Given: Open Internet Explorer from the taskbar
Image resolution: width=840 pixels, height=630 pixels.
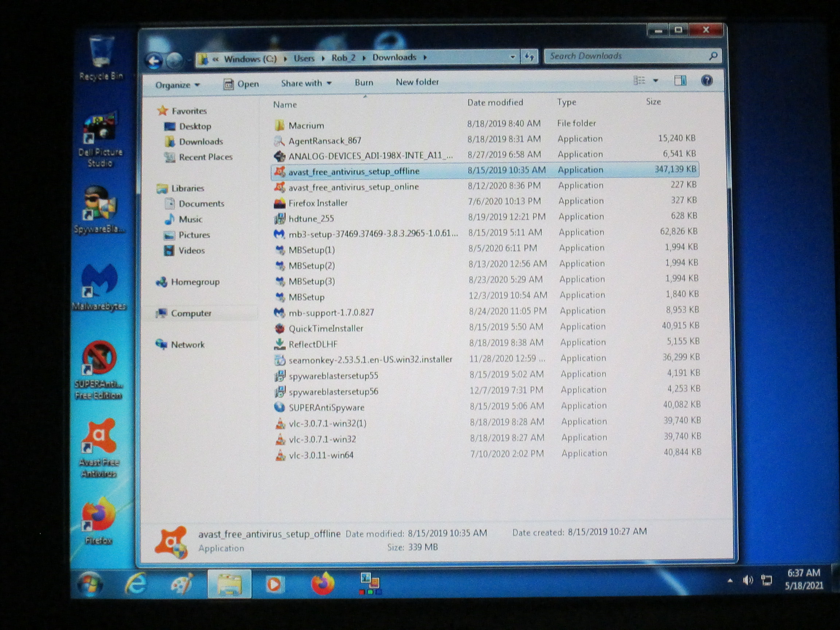Looking at the screenshot, I should pyautogui.click(x=136, y=583).
